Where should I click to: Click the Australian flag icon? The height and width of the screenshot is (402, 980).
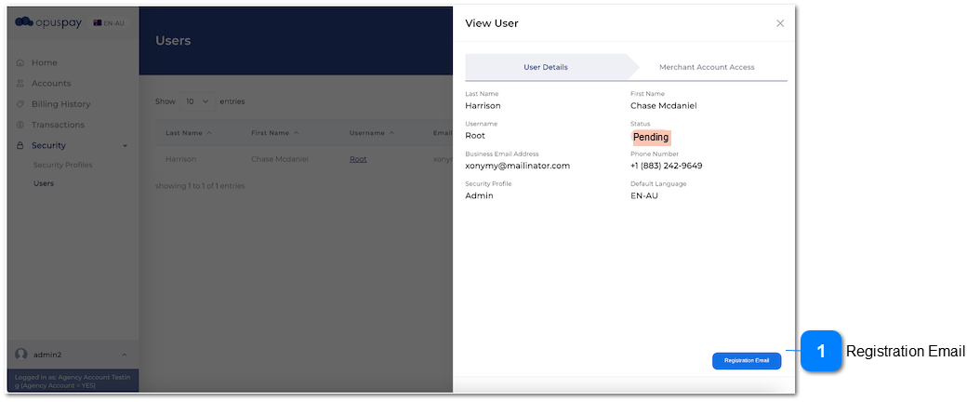point(98,22)
